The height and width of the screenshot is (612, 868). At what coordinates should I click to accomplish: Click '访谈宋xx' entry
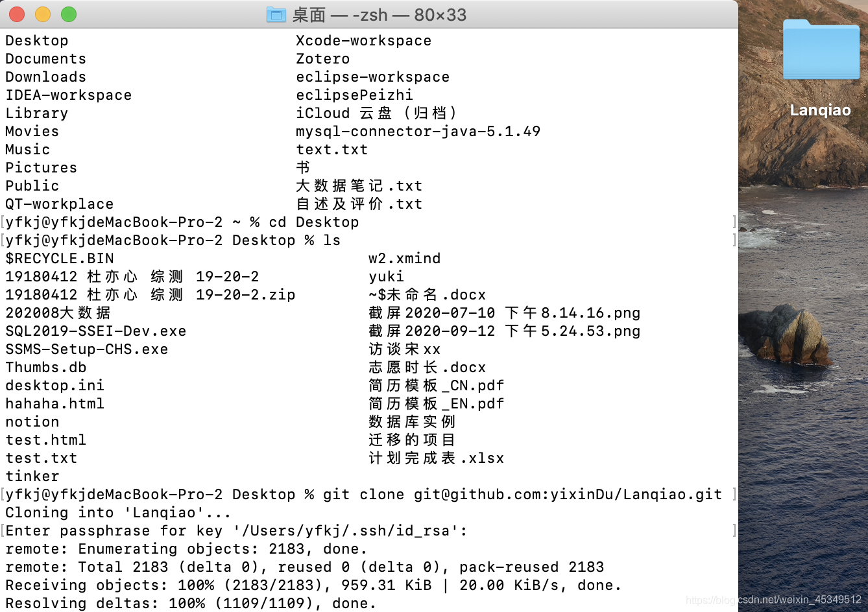pos(404,349)
